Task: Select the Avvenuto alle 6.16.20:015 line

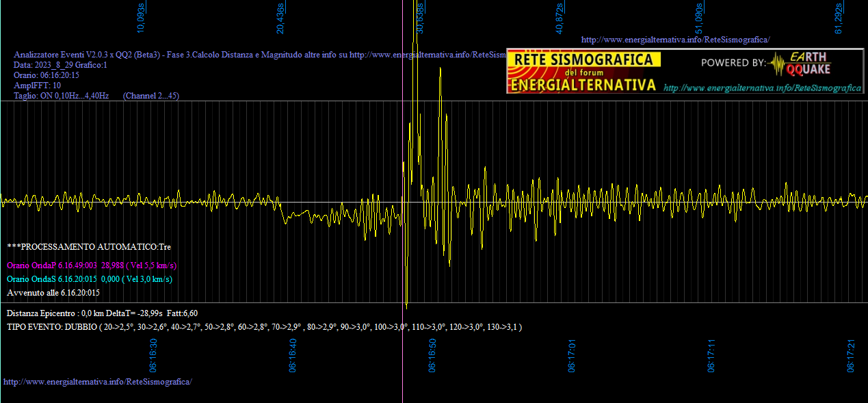Action: pyautogui.click(x=53, y=293)
